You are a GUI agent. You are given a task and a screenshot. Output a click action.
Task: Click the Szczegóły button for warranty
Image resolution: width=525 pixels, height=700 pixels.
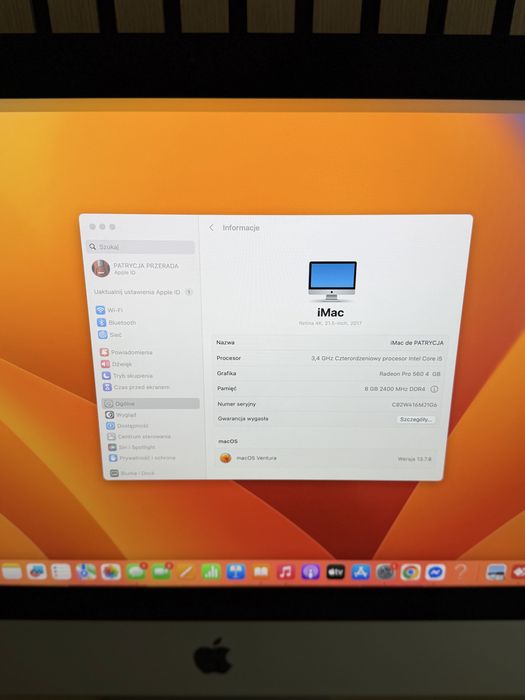pos(416,419)
